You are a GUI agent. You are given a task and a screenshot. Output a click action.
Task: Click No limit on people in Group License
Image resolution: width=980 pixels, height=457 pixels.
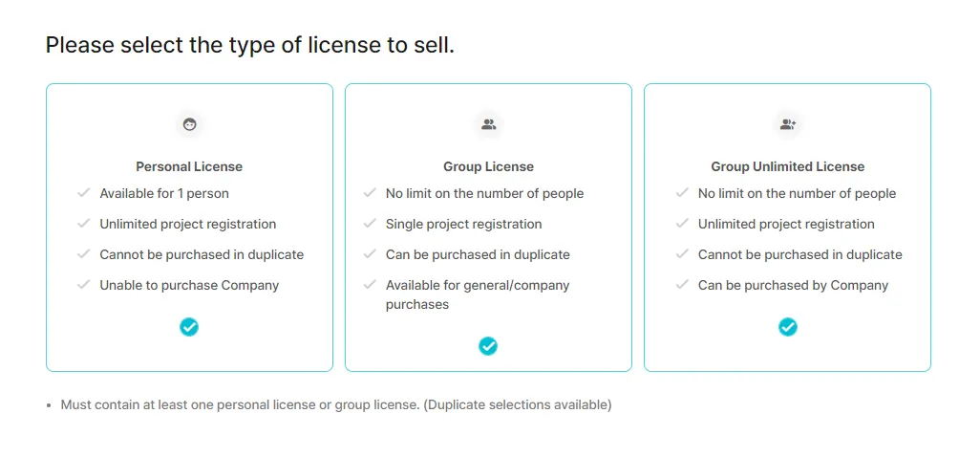pos(484,193)
